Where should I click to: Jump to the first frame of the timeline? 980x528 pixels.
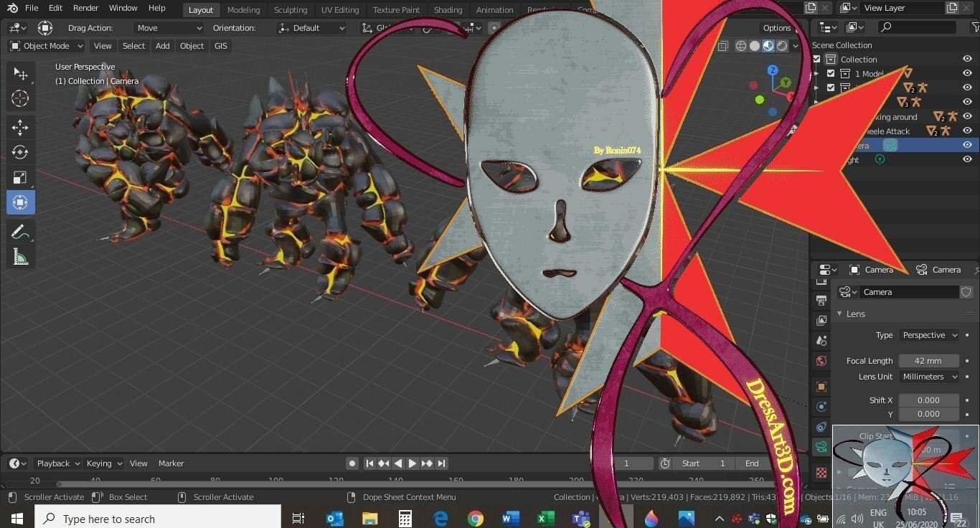tap(369, 463)
